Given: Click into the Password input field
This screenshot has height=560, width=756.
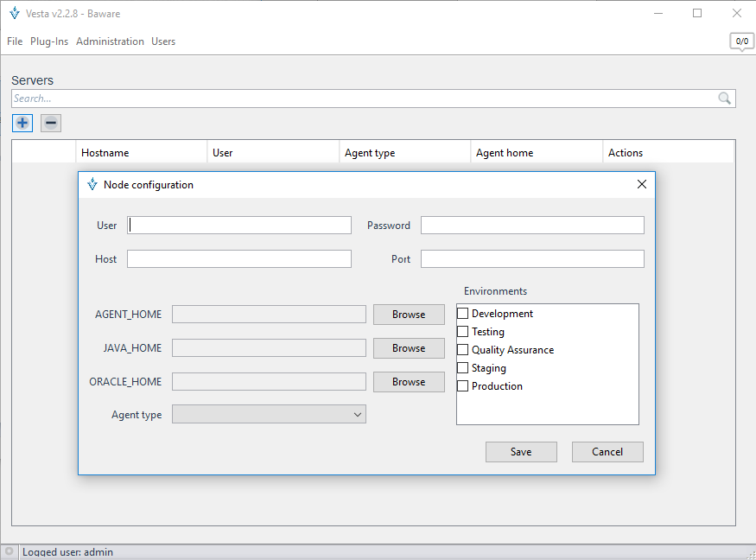Looking at the screenshot, I should tap(532, 226).
